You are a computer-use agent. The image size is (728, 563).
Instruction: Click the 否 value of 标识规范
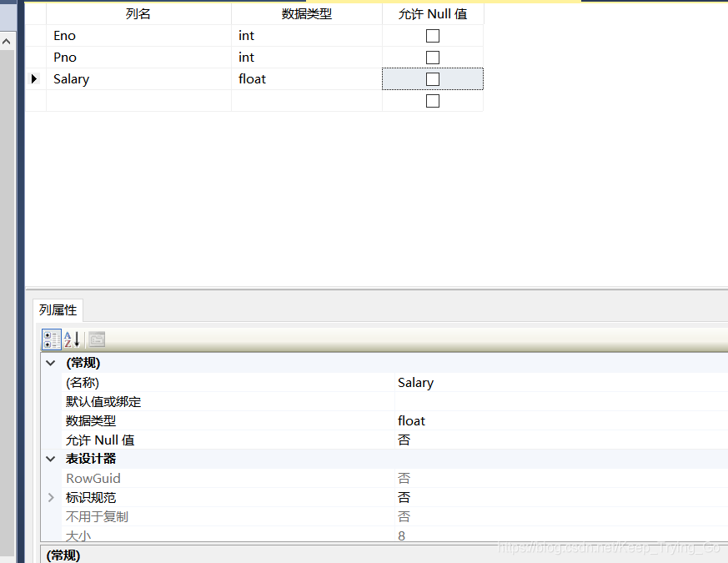(x=561, y=497)
